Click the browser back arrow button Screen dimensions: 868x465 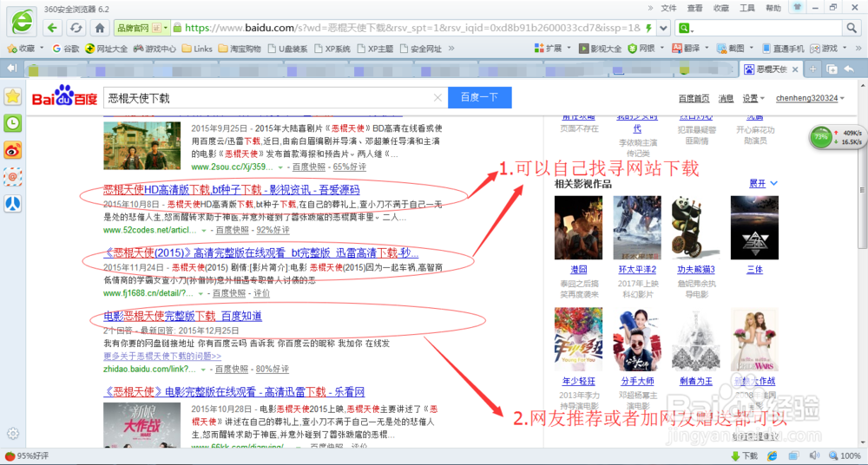tap(53, 27)
